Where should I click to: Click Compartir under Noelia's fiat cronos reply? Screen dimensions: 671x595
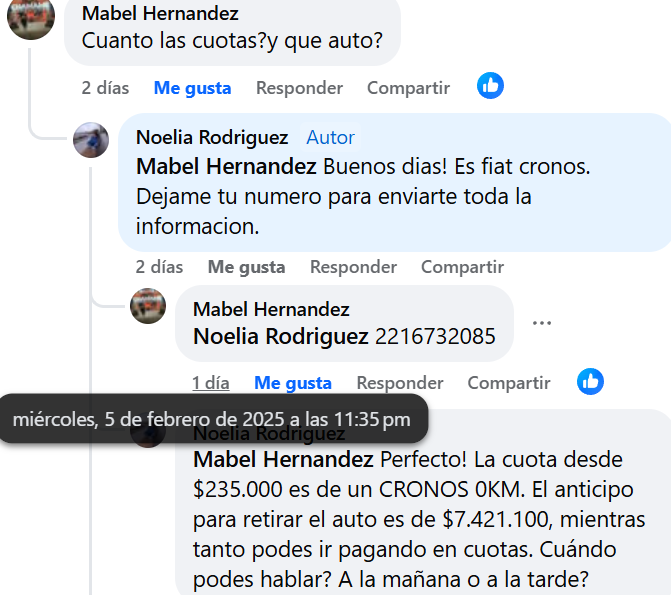point(462,267)
